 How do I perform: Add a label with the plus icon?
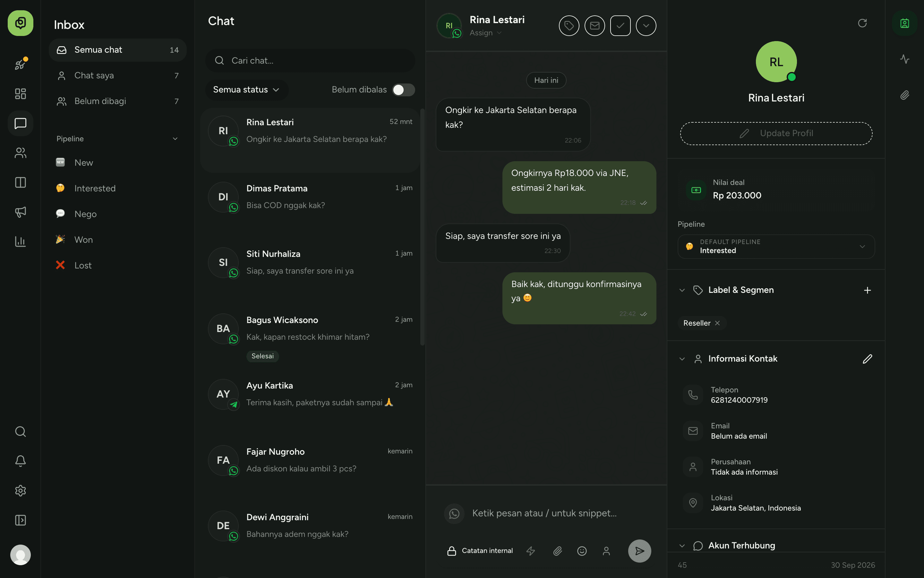pos(867,291)
